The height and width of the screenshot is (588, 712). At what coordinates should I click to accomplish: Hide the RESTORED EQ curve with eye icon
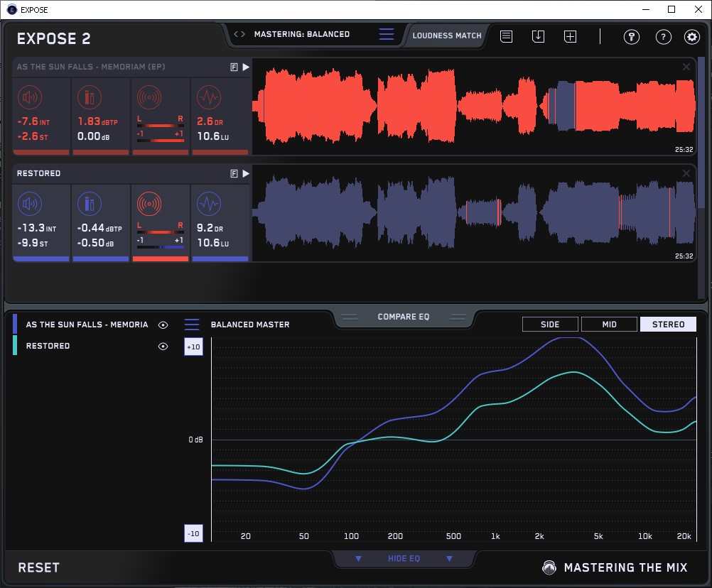(163, 347)
